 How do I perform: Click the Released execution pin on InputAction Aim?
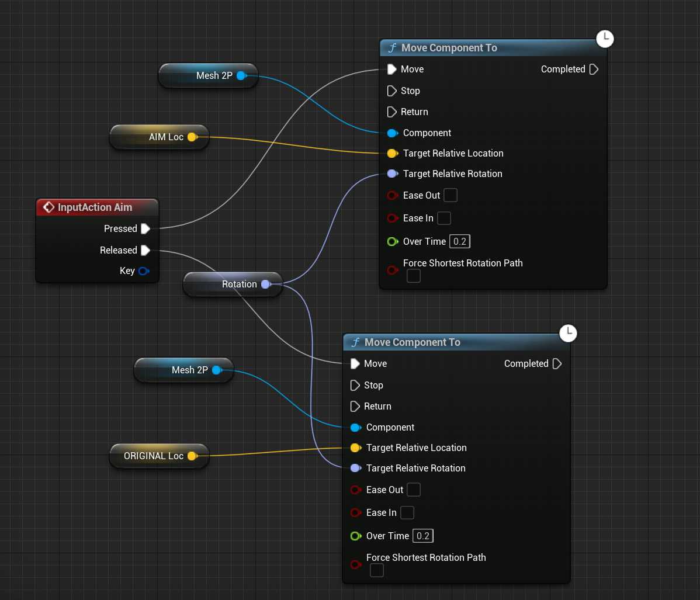[145, 250]
